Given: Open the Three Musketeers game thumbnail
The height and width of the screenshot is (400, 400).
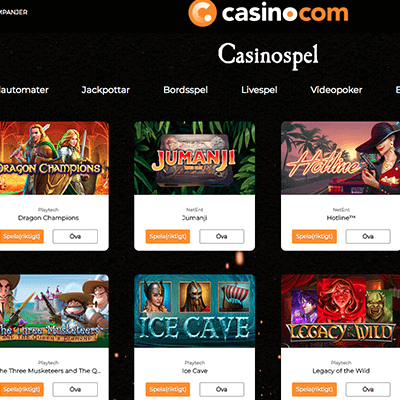Looking at the screenshot, I should [x=54, y=311].
